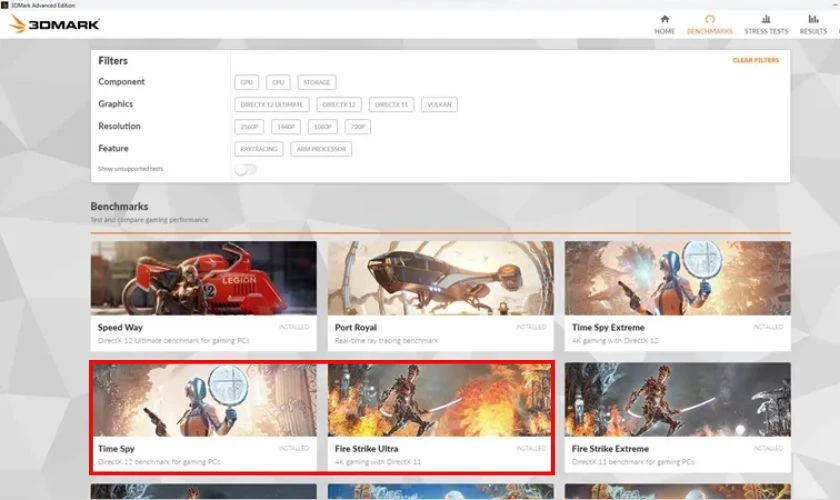Click '4K gaming with DirectX 11' description

(x=378, y=462)
